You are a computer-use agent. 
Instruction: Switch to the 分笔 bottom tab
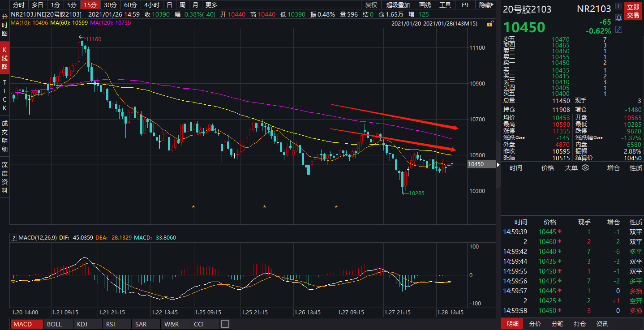[x=558, y=324]
